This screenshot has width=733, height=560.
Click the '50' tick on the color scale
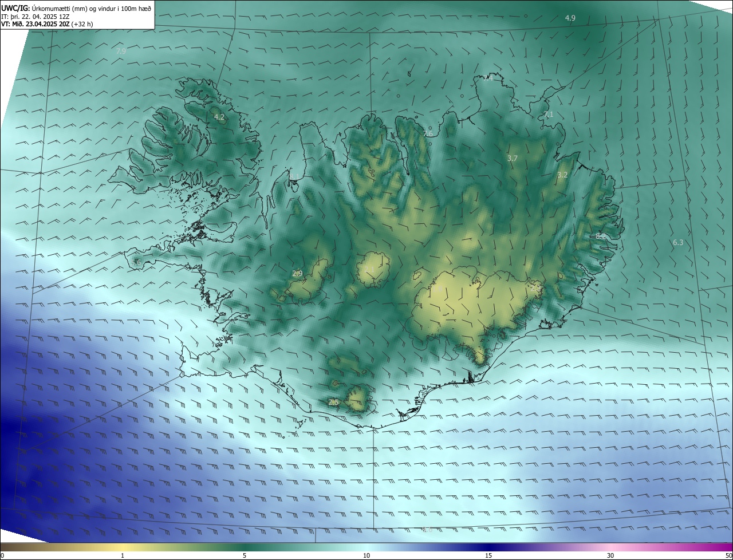[x=728, y=555]
